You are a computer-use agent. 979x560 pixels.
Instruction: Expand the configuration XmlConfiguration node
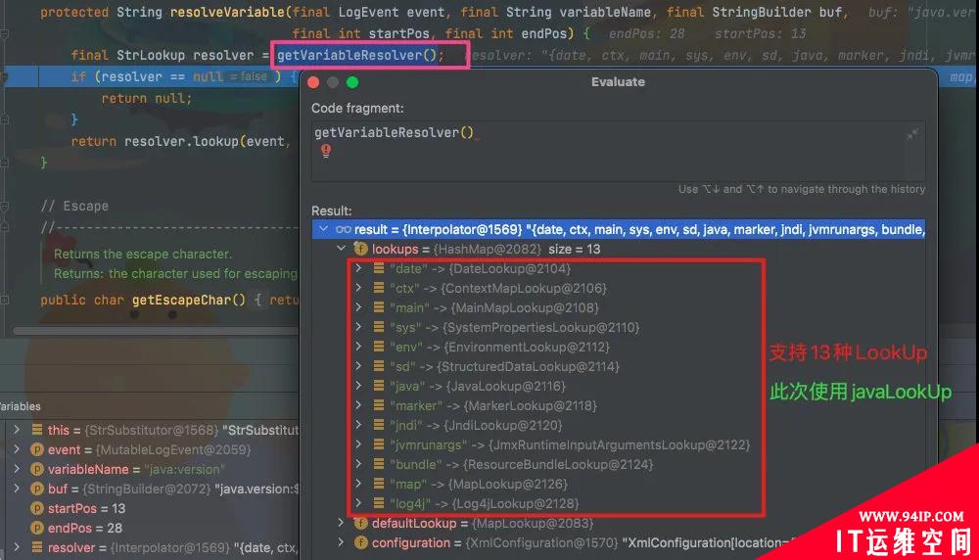coord(341,542)
